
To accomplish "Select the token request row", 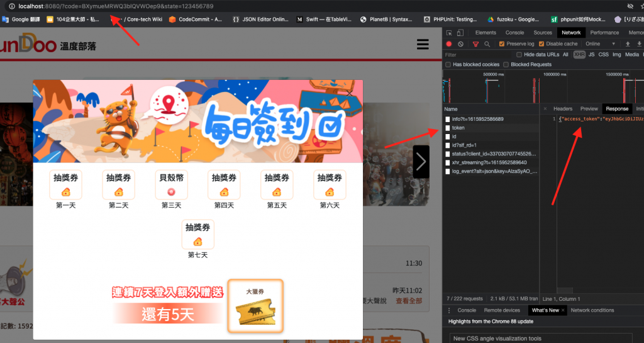I will point(491,128).
